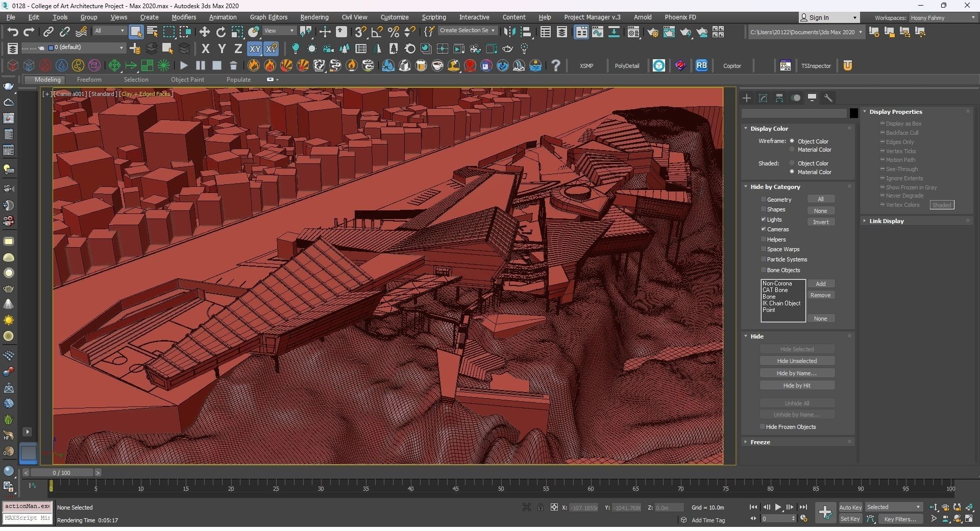Restrict transform to X axis
This screenshot has width=980, height=531.
[x=205, y=49]
